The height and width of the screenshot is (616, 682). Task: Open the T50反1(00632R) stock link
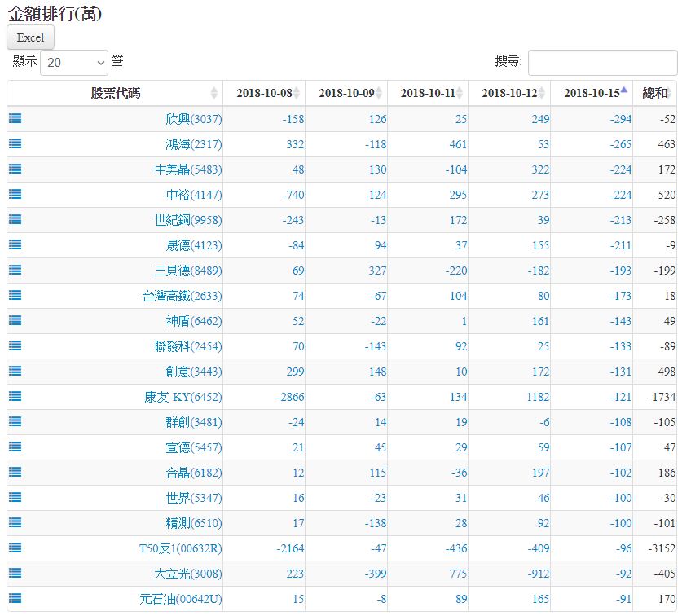pos(180,548)
